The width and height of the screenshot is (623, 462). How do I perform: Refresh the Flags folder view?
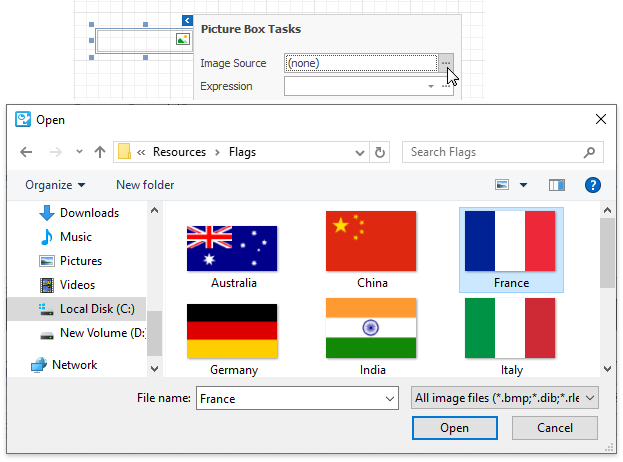380,152
